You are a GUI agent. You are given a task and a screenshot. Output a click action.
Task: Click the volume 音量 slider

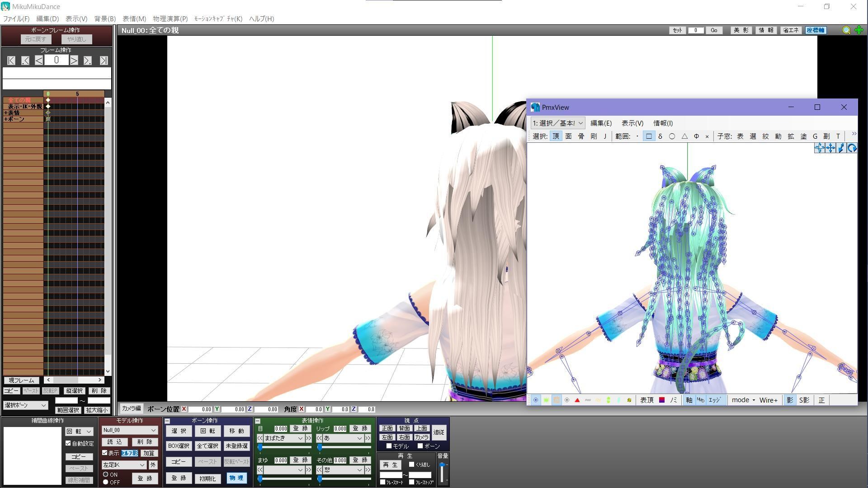click(442, 473)
